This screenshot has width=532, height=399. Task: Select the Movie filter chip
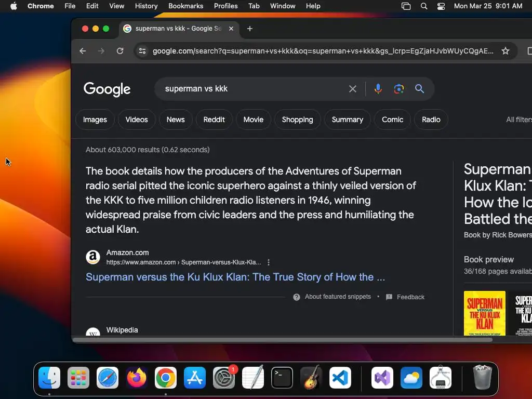pos(254,119)
